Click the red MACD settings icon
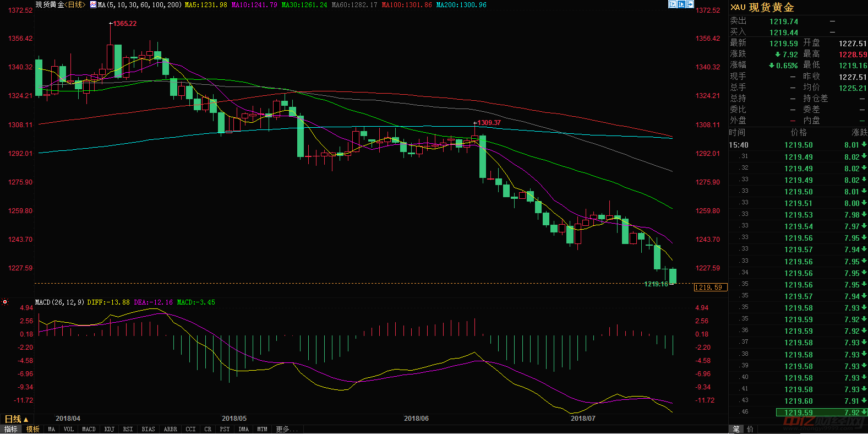Viewport: 868px width, 434px height. click(5, 302)
